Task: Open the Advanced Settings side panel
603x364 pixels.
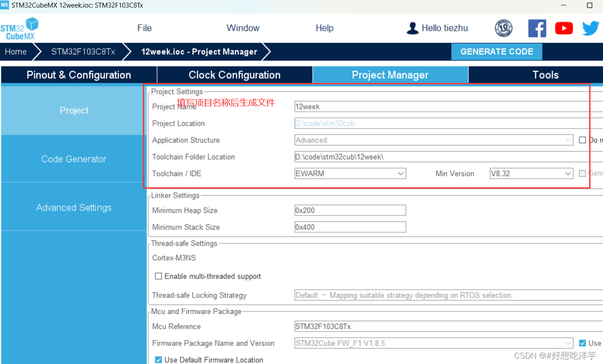Action: click(x=74, y=208)
